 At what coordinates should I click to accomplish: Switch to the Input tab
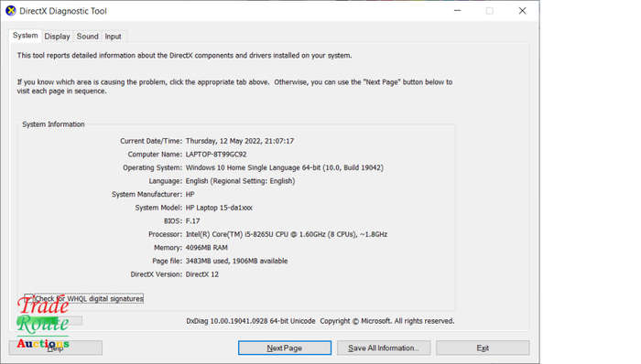(x=113, y=37)
